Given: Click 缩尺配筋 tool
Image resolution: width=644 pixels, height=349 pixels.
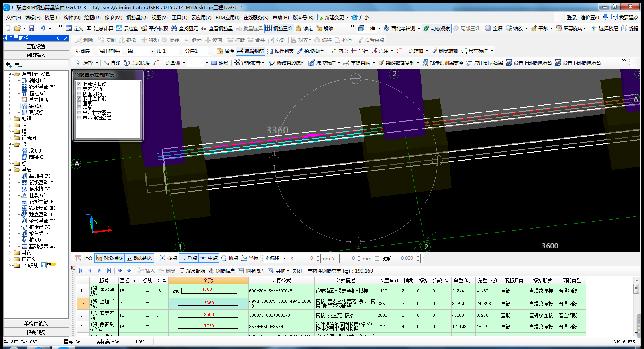Looking at the screenshot, I should click(x=192, y=271).
